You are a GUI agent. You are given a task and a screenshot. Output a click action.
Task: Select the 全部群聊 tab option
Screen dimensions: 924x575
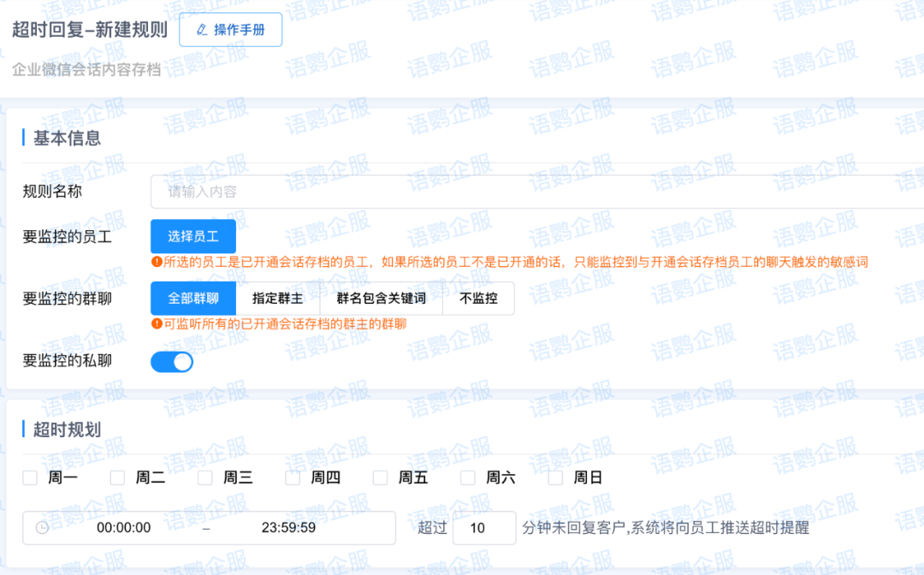click(x=193, y=299)
